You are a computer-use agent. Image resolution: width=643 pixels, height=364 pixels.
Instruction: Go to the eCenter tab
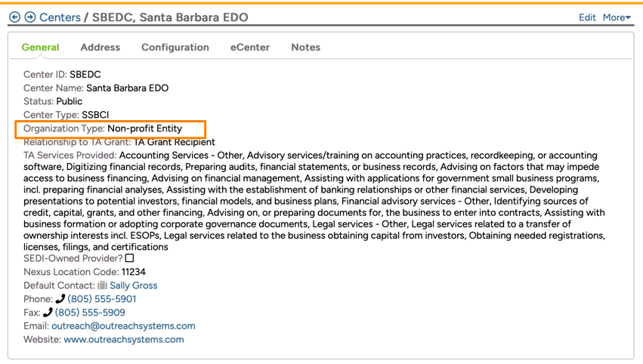click(250, 47)
